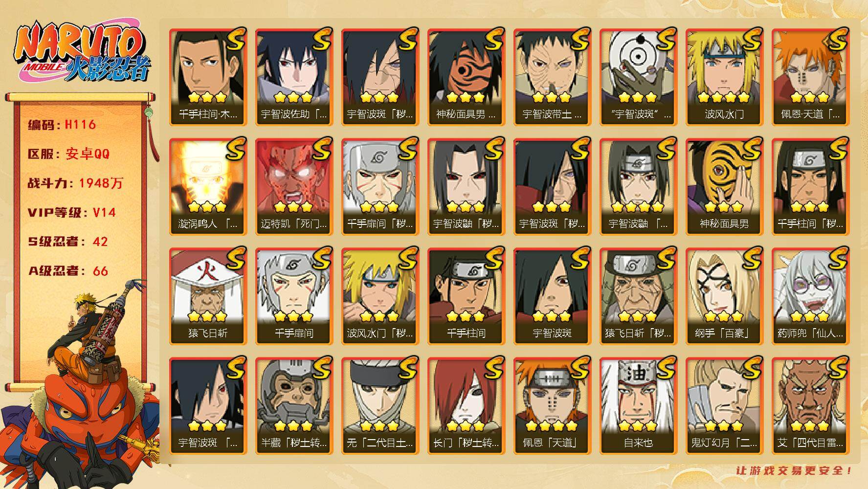The height and width of the screenshot is (489, 868).
Task: Click the 佩恩「天道」 card in the bottom row
Action: (x=552, y=406)
